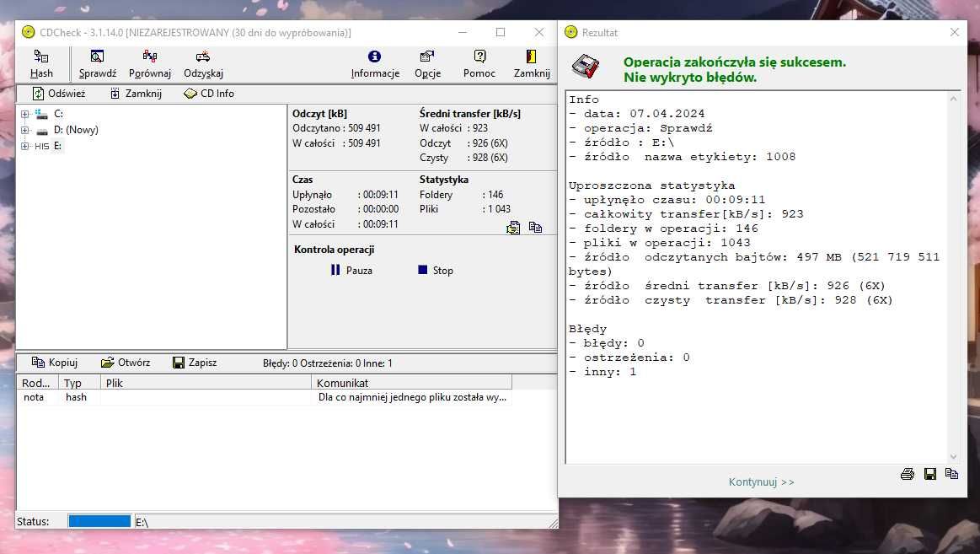The height and width of the screenshot is (554, 980).
Task: Click Kontynuuj >> in Rezultat window
Action: (761, 482)
